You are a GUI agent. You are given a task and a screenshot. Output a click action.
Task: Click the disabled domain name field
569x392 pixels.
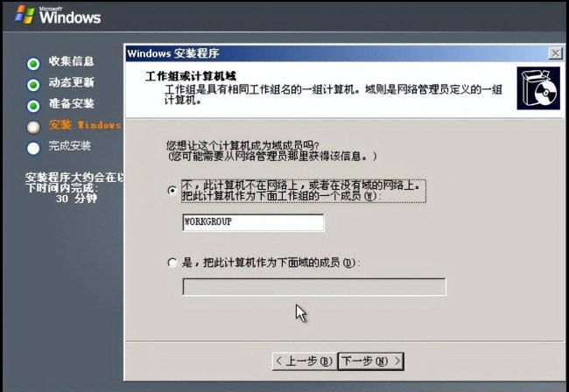[x=314, y=286]
